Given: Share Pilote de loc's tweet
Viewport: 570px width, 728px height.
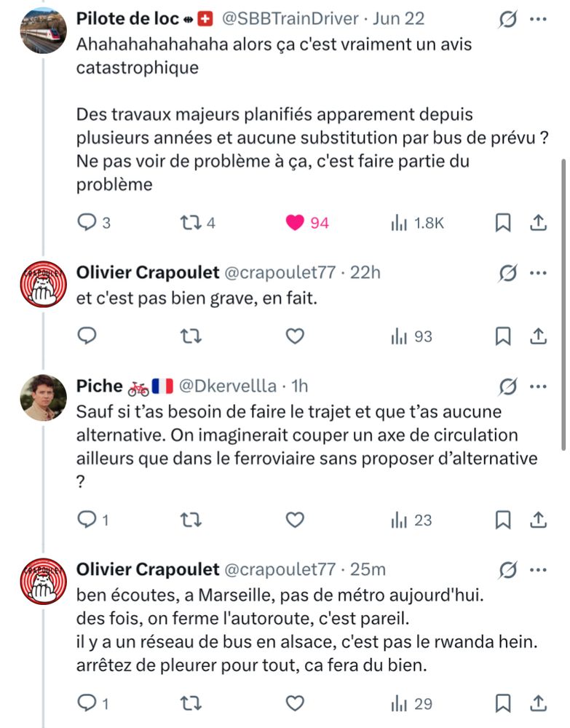Looking at the screenshot, I should click(538, 223).
